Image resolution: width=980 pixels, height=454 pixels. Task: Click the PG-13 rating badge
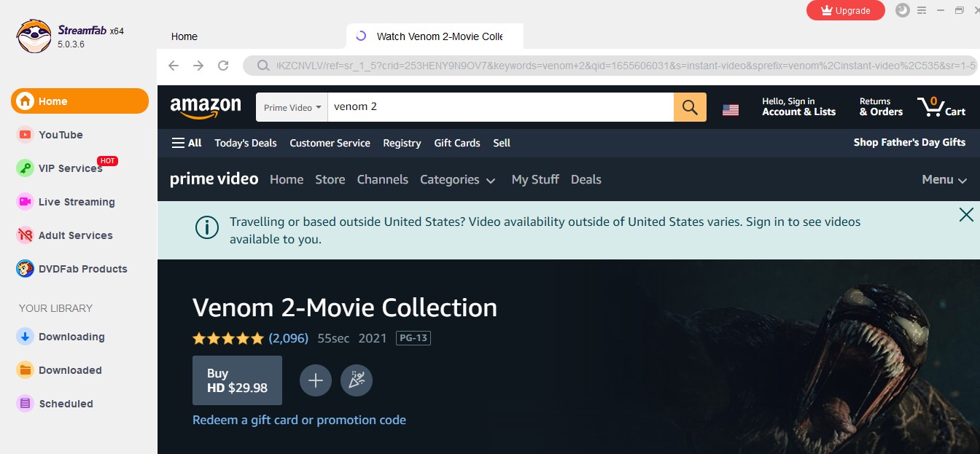coord(413,338)
